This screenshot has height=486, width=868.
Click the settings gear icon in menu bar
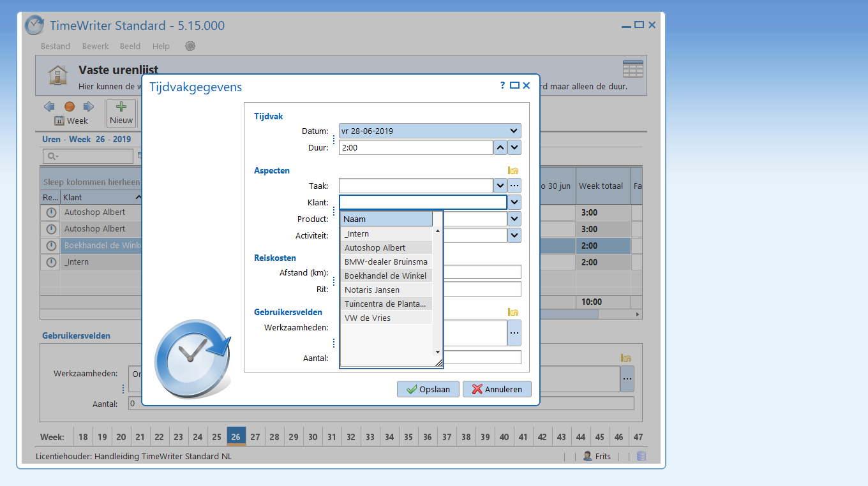190,46
